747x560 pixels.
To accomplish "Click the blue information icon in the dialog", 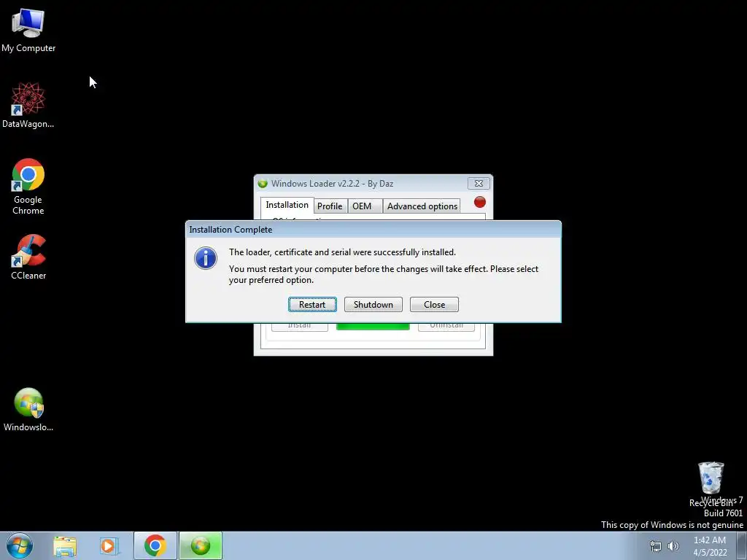I will tap(206, 258).
